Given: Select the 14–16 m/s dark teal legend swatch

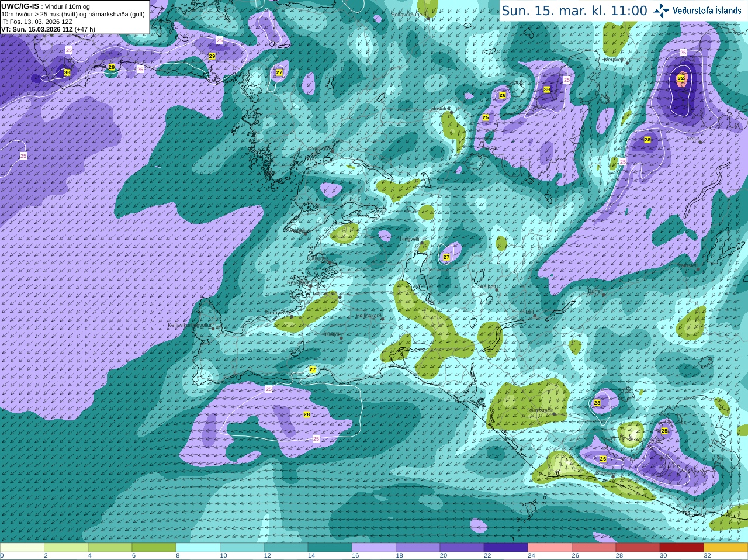Looking at the screenshot, I should click(330, 547).
